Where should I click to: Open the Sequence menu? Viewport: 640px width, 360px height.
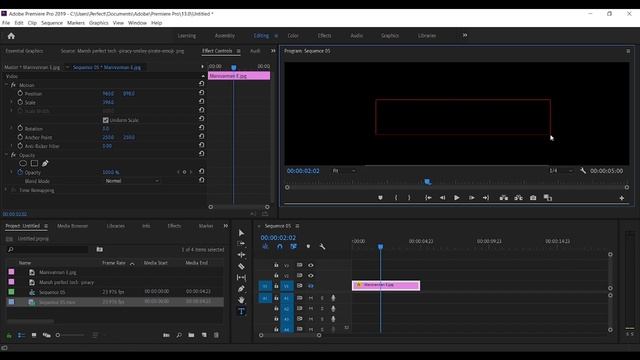coord(52,23)
